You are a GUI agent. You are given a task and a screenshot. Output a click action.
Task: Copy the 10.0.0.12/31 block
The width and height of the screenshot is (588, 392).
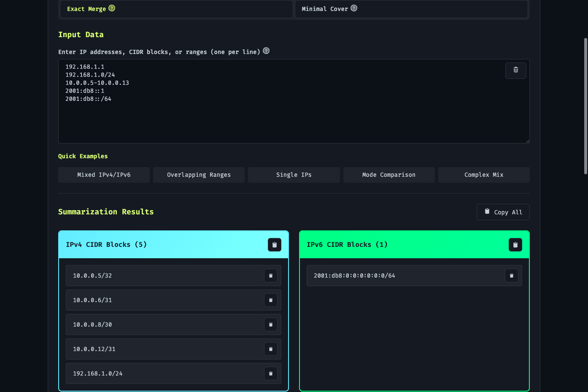tap(271, 349)
